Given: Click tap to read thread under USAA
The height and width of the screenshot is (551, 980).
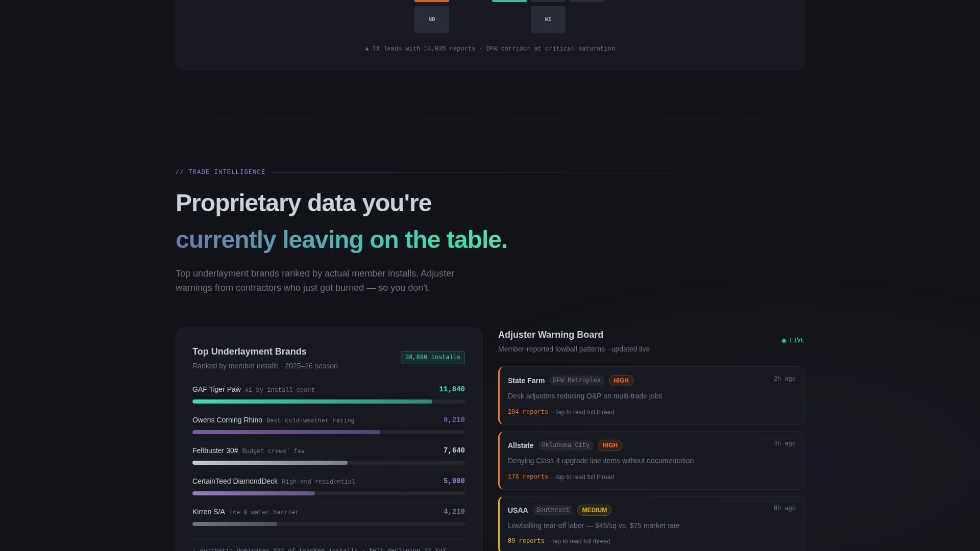Looking at the screenshot, I should pyautogui.click(x=581, y=541).
